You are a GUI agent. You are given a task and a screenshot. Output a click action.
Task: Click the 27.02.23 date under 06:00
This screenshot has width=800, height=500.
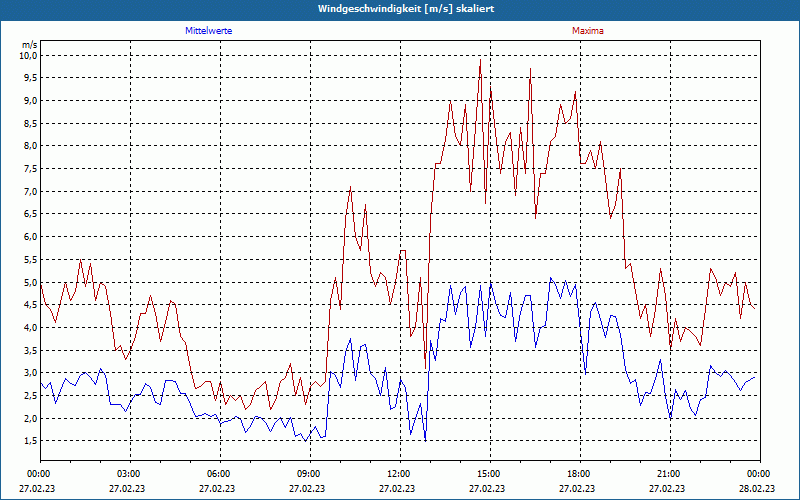click(x=217, y=488)
